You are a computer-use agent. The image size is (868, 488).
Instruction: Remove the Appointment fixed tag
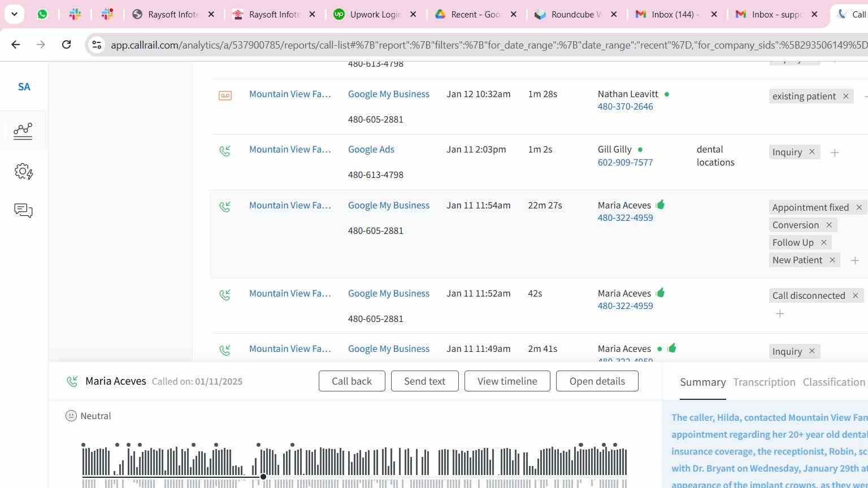(859, 207)
